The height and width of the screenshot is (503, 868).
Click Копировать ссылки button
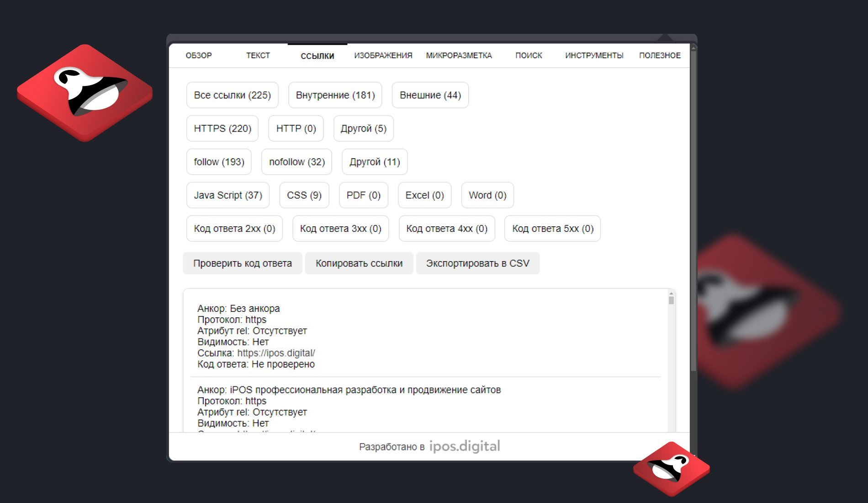coord(359,263)
